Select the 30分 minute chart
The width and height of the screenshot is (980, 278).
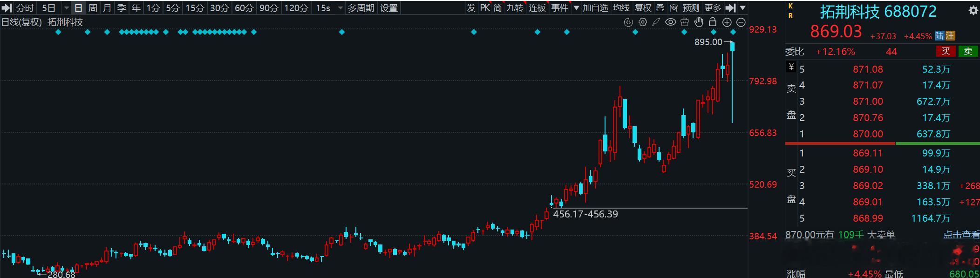[219, 8]
